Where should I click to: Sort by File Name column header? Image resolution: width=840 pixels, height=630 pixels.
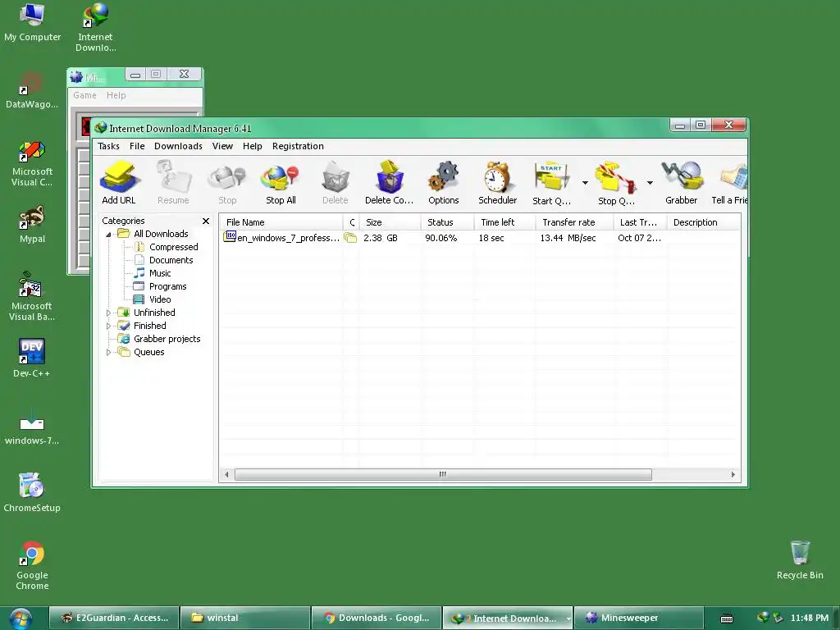point(282,222)
